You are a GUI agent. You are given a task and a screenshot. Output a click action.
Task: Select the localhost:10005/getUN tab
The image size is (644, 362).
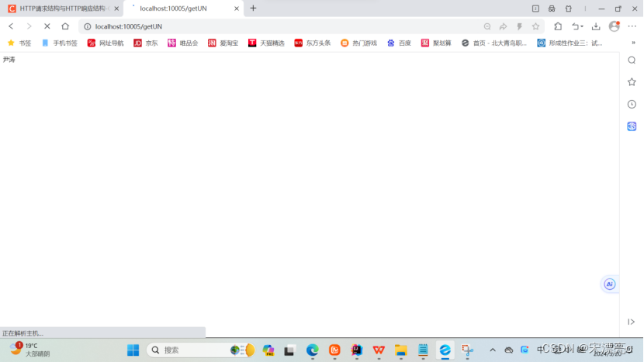click(183, 9)
